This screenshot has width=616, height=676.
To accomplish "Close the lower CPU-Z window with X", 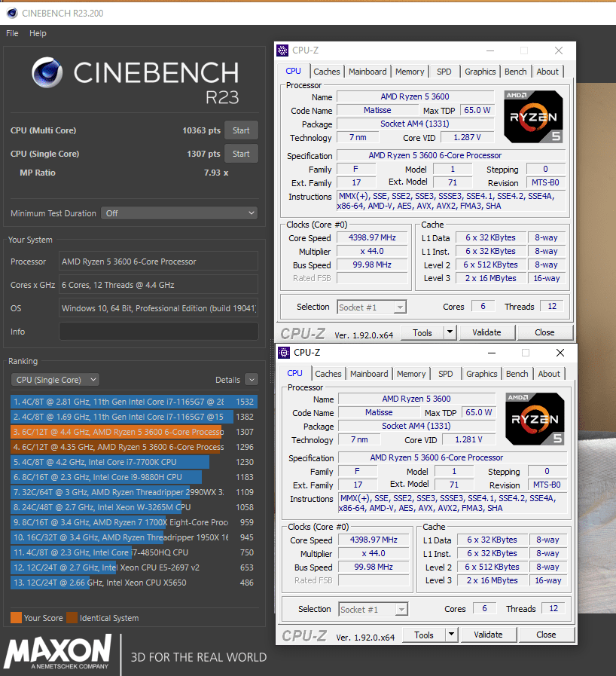I will 560,353.
